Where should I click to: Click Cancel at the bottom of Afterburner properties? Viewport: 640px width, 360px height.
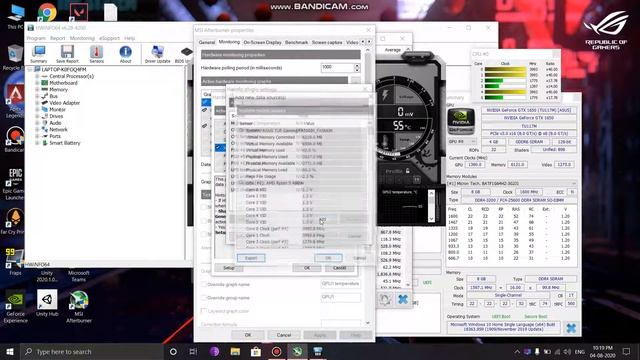[x=284, y=335]
